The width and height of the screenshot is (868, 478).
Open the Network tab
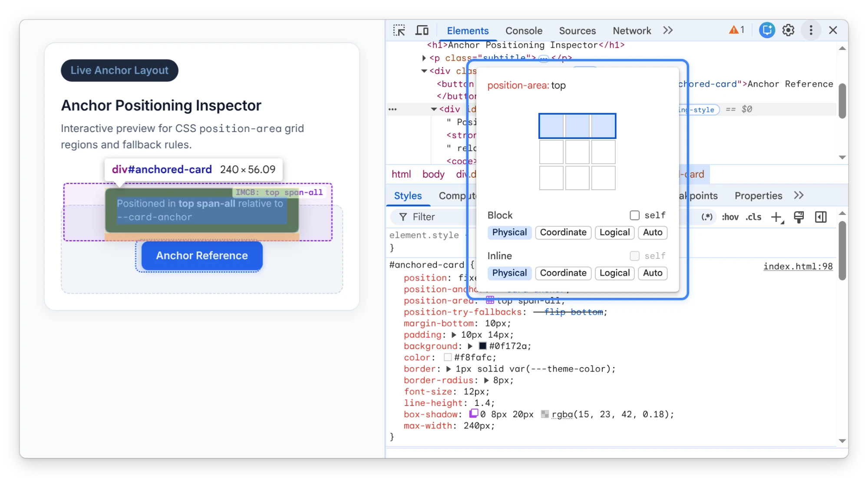click(631, 31)
